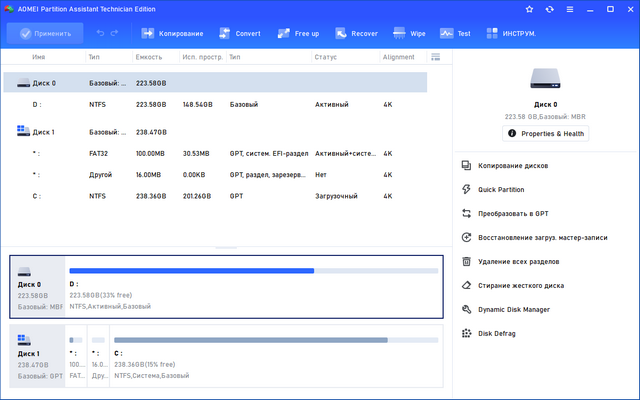Click the undo arrow in toolbar
The width and height of the screenshot is (640, 400).
click(x=98, y=33)
